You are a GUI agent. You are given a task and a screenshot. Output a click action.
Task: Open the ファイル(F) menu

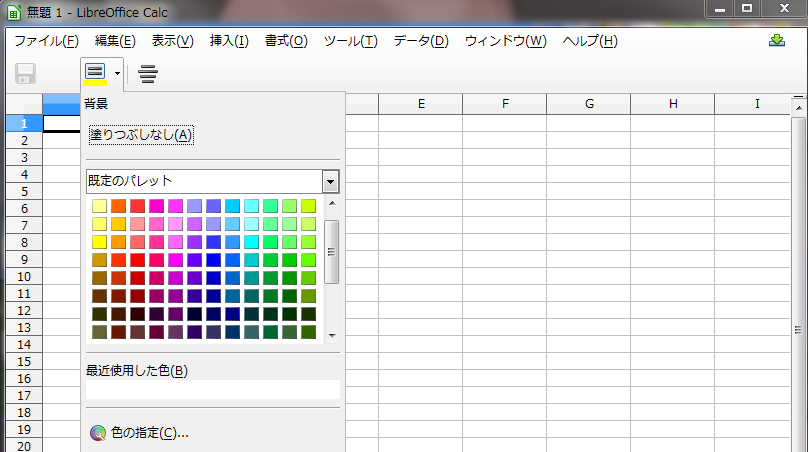tap(46, 41)
